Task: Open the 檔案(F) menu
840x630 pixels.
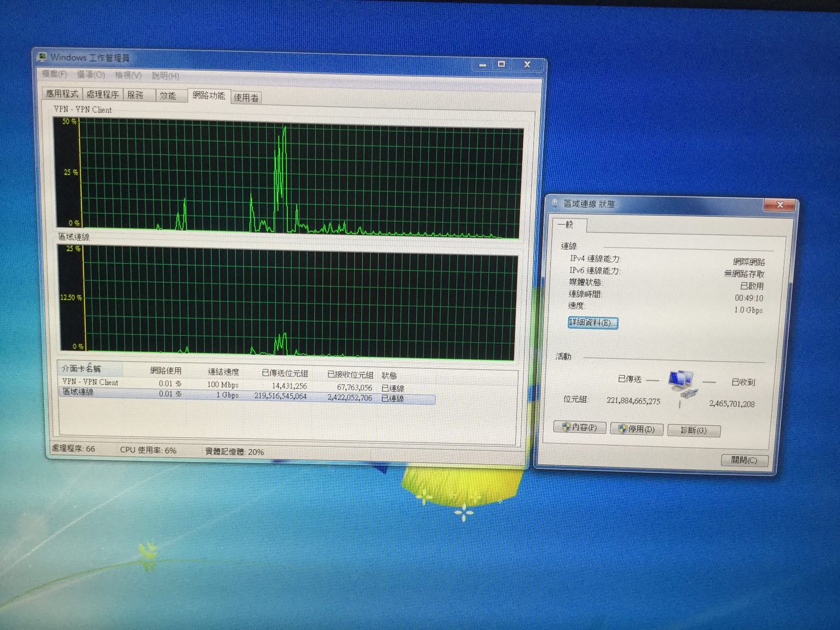Action: click(54, 74)
